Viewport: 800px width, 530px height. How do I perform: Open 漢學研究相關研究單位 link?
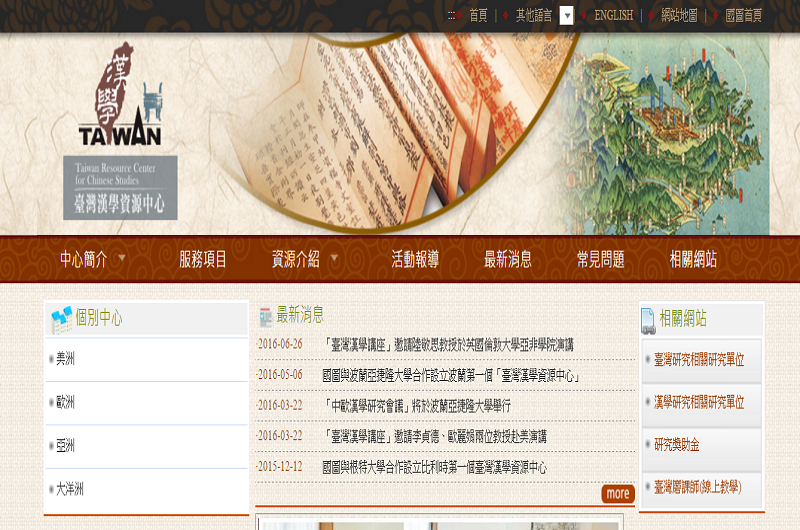[x=699, y=402]
